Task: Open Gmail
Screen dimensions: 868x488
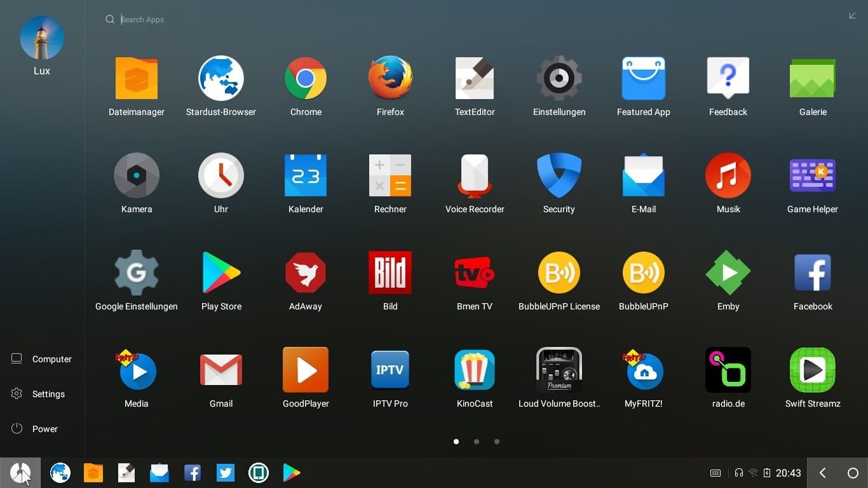Action: click(221, 370)
